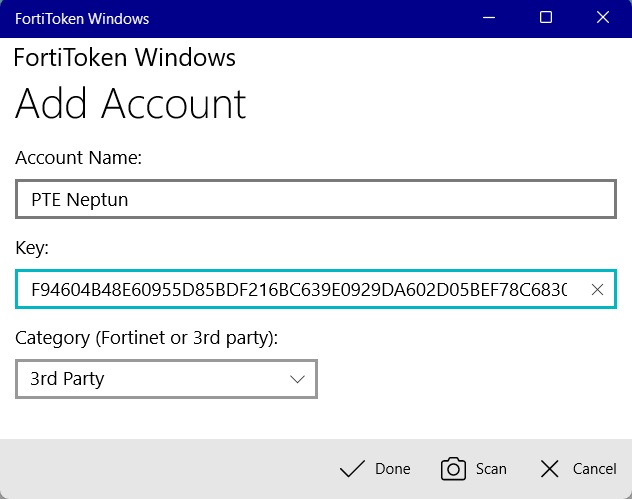Close the FortiToken Windows window
The width and height of the screenshot is (632, 499).
tap(601, 18)
